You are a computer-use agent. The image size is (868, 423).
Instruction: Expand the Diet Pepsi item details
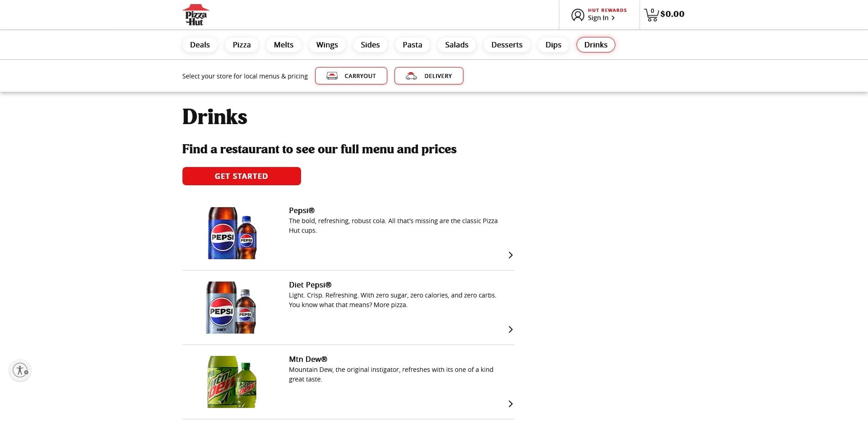(510, 329)
